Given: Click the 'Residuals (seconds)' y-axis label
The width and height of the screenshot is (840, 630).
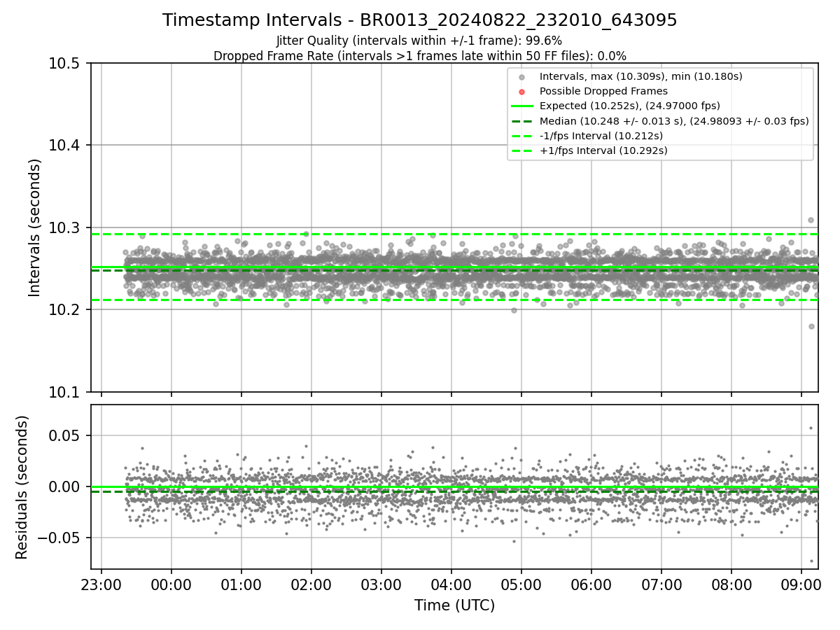Looking at the screenshot, I should tap(22, 487).
